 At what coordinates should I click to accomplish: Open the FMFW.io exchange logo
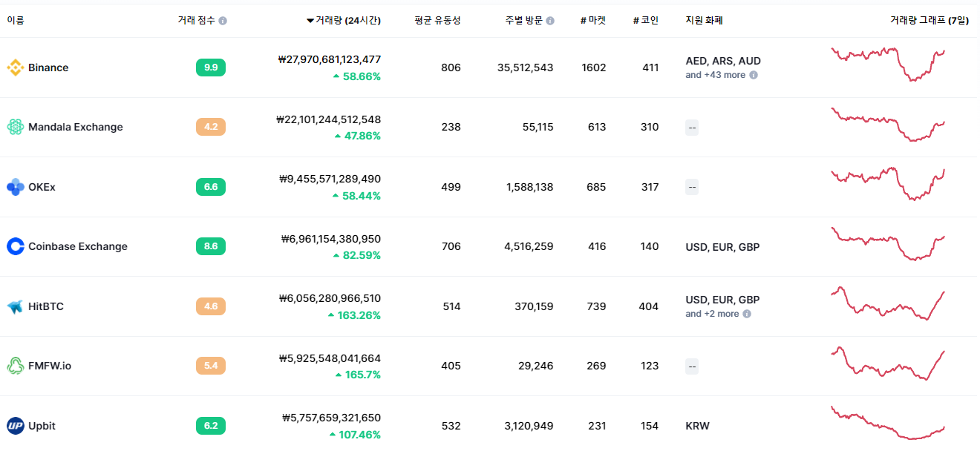coord(16,366)
